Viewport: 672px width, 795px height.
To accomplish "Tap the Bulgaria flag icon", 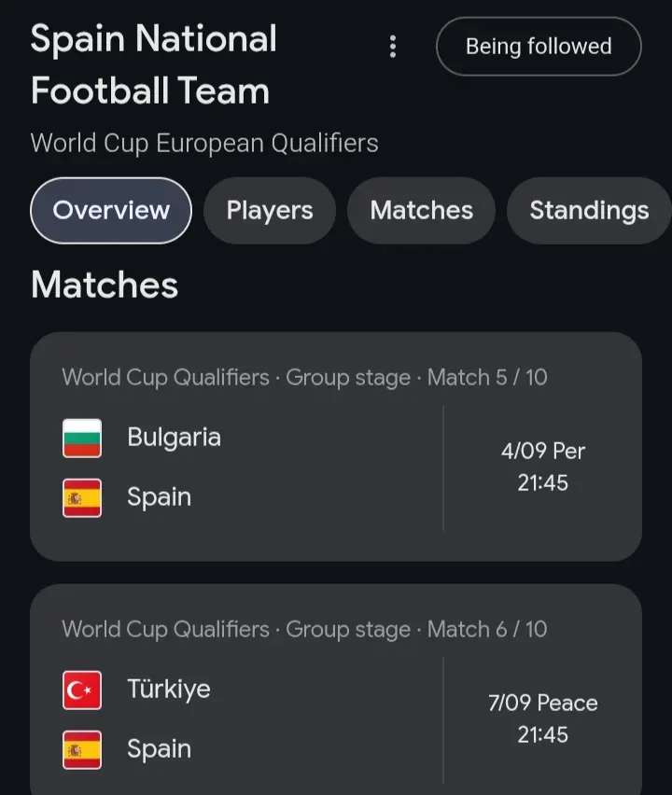I will point(82,438).
